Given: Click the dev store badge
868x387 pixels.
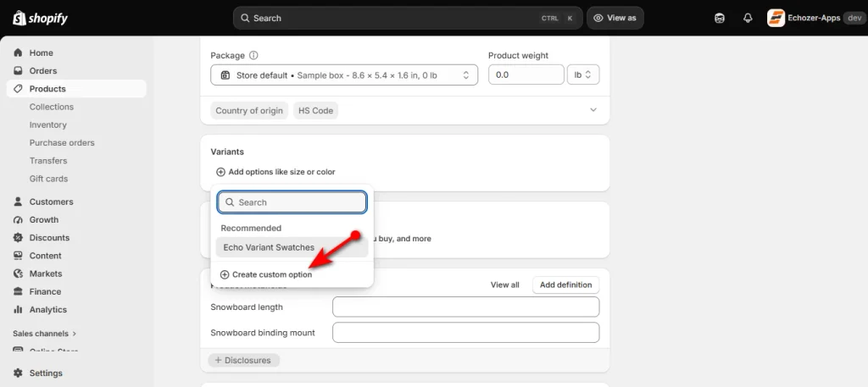Looking at the screenshot, I should pos(853,19).
